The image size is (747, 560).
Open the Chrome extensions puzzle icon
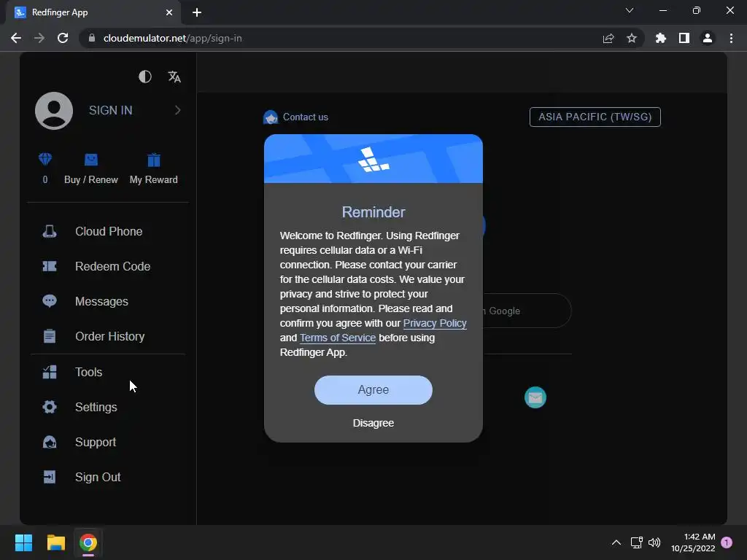pos(660,38)
